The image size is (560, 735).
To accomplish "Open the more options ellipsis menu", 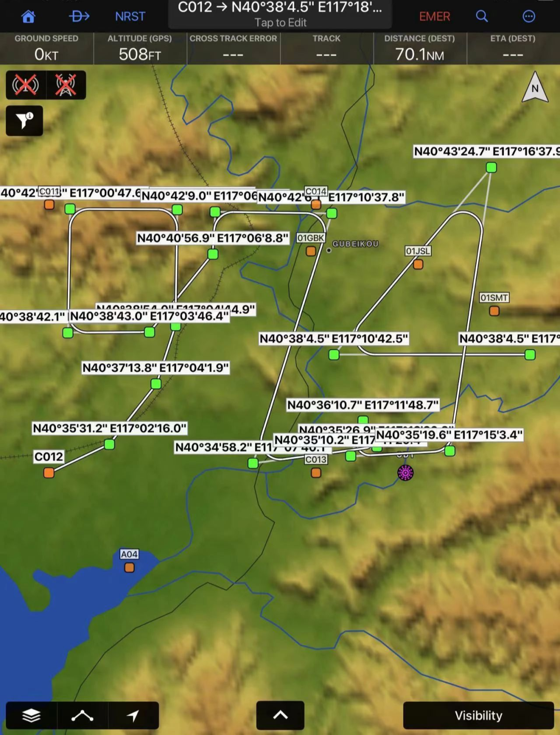I will tap(528, 17).
